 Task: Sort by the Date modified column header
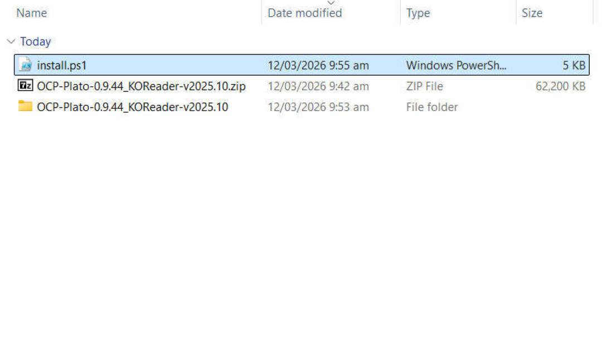(x=304, y=13)
